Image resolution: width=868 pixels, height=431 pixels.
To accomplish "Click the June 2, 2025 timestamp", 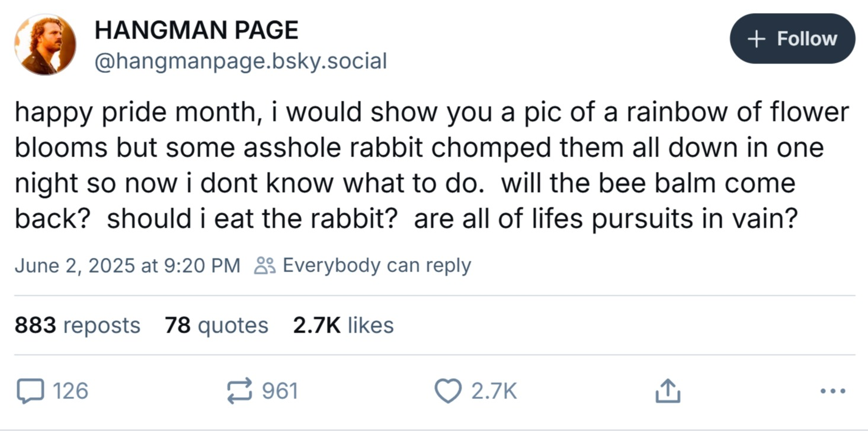I will 127,266.
